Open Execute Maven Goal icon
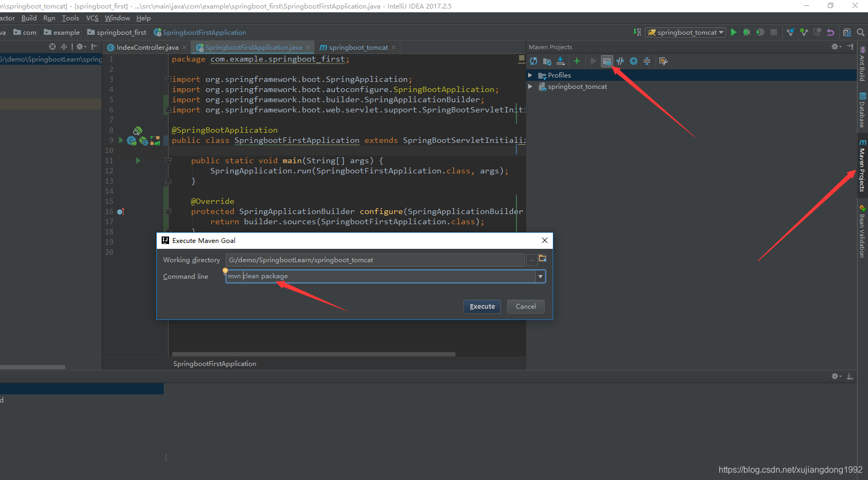The height and width of the screenshot is (480, 868). click(x=607, y=61)
